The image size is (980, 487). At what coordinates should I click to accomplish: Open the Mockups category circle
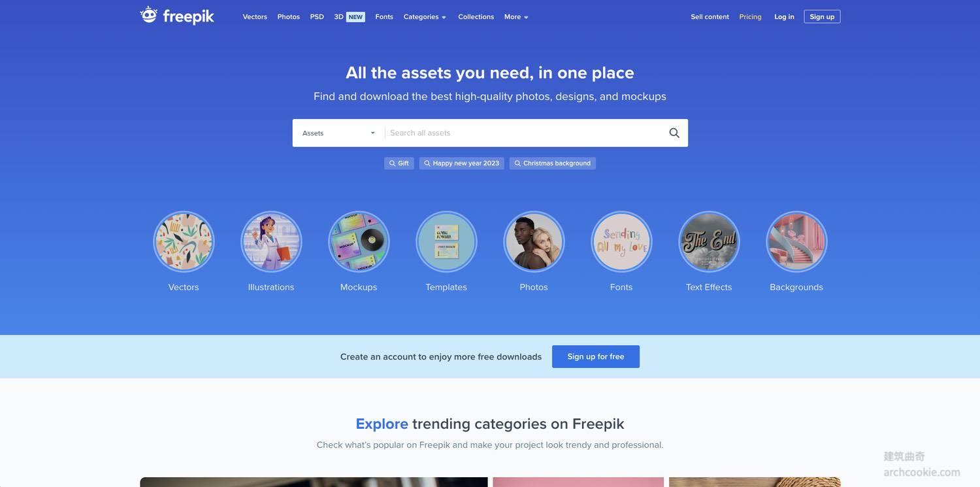click(359, 241)
